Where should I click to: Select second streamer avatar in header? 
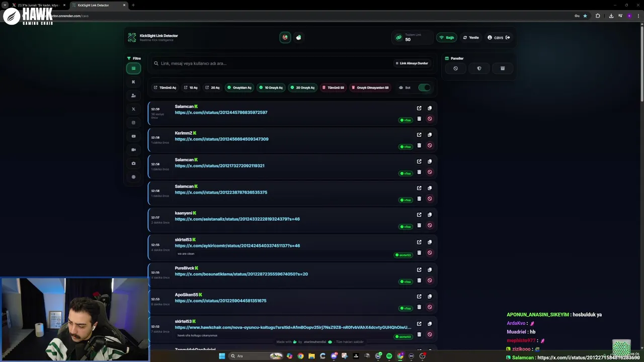point(299,37)
